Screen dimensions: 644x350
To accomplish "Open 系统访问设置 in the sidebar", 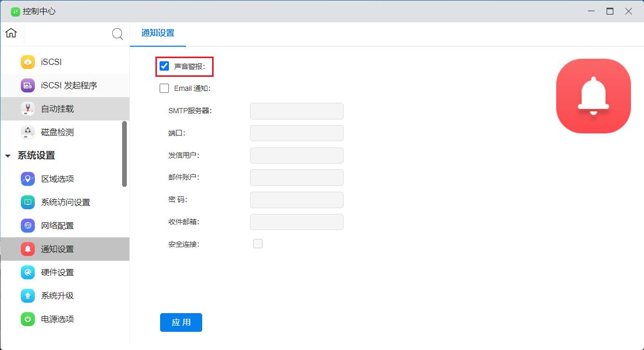I will click(65, 203).
